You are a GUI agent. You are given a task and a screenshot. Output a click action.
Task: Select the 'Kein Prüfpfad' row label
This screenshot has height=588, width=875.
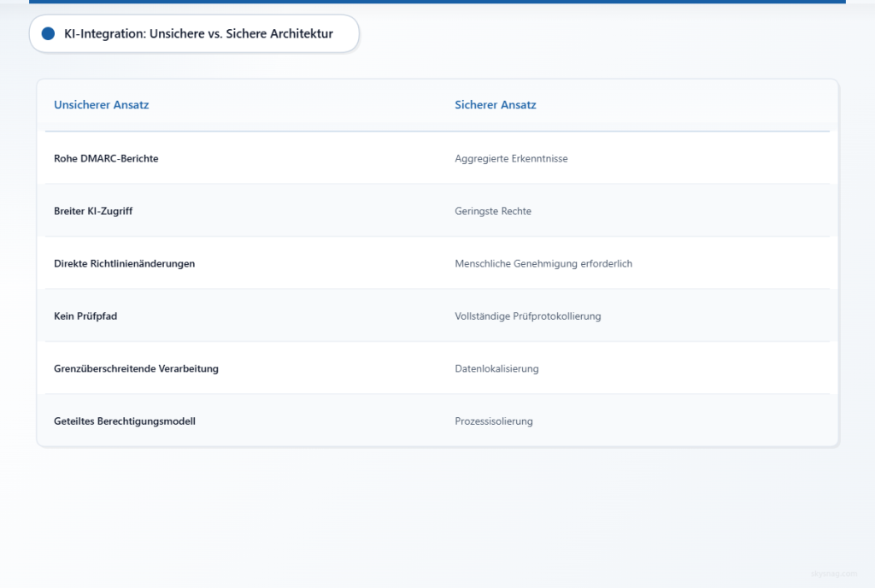(85, 315)
